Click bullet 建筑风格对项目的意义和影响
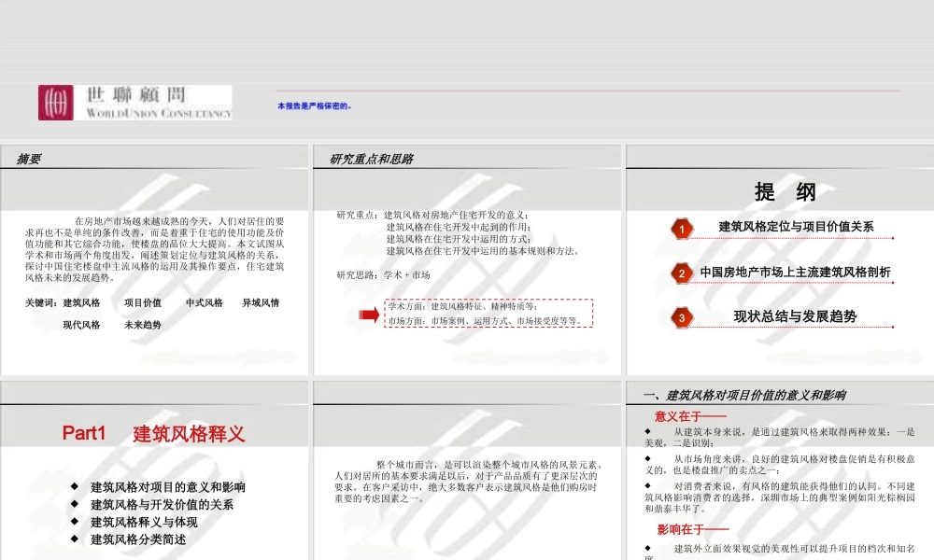 click(168, 487)
